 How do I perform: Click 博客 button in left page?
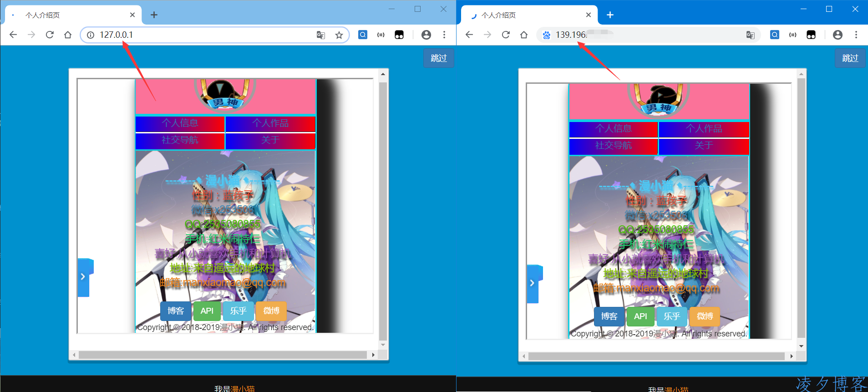(176, 311)
